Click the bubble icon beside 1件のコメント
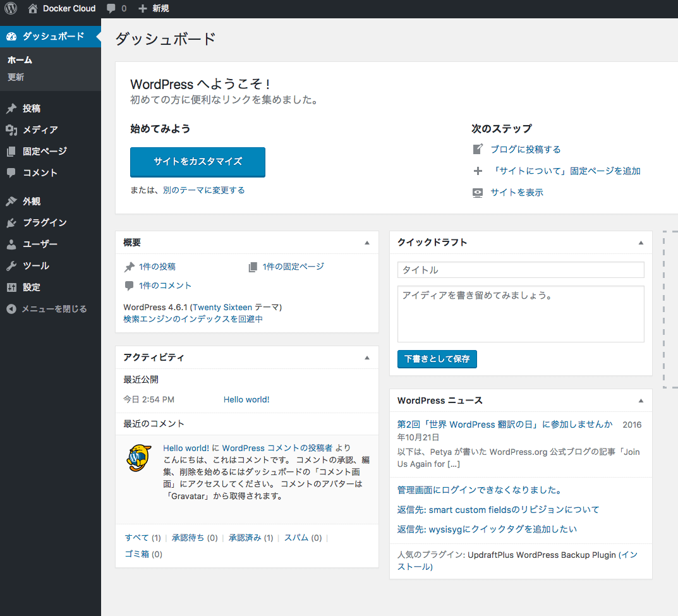 tap(129, 286)
